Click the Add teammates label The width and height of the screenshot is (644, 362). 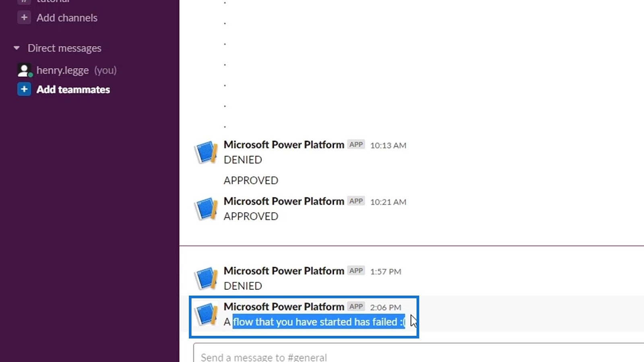[x=73, y=89]
